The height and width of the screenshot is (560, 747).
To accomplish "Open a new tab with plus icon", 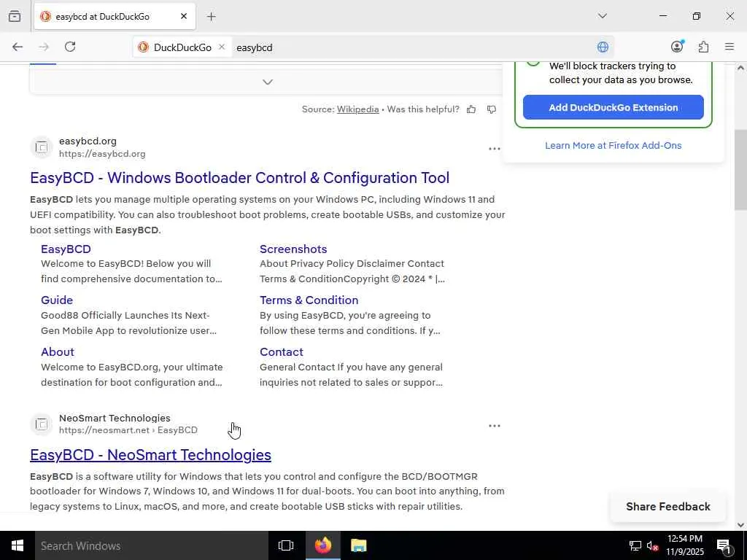I will coord(211,17).
